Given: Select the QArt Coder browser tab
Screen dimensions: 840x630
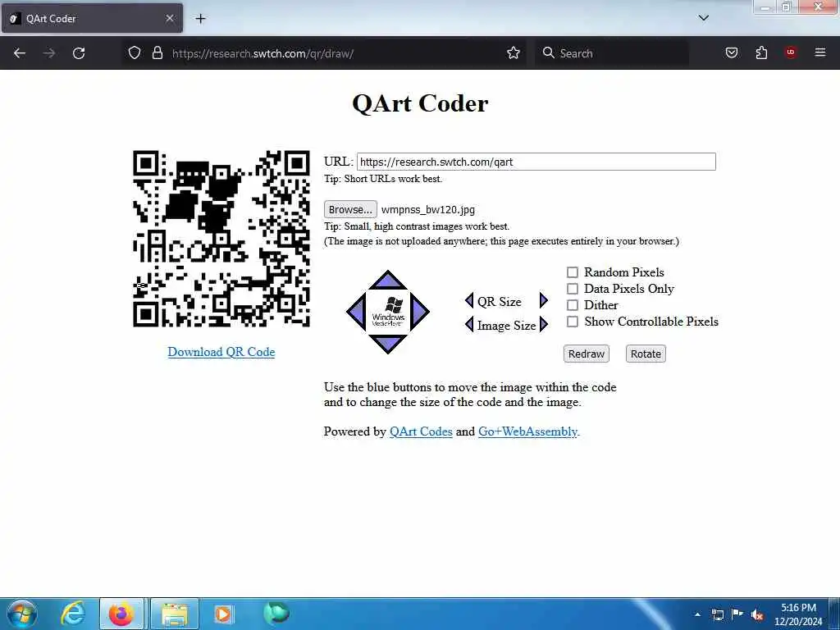Looking at the screenshot, I should [92, 18].
